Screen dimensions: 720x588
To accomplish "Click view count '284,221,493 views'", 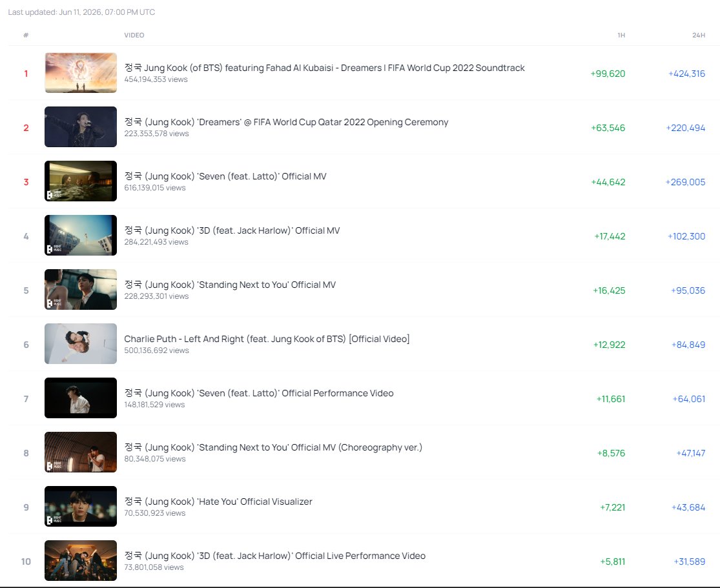I will [x=156, y=242].
